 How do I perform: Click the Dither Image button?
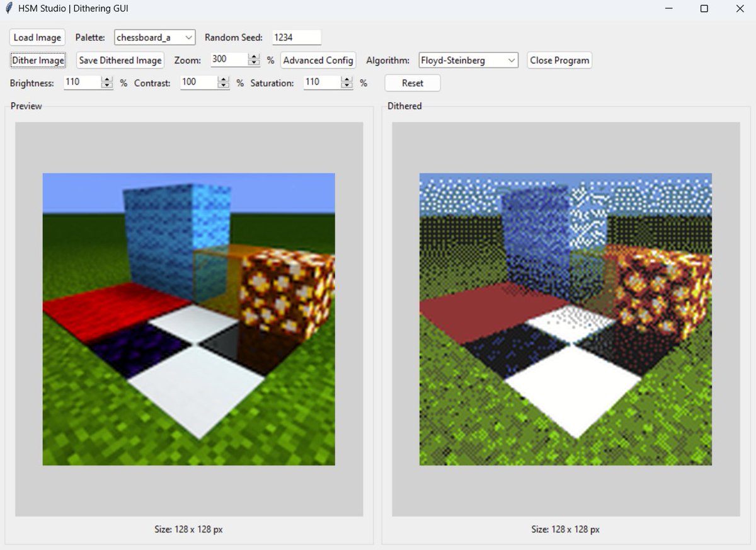pyautogui.click(x=38, y=60)
